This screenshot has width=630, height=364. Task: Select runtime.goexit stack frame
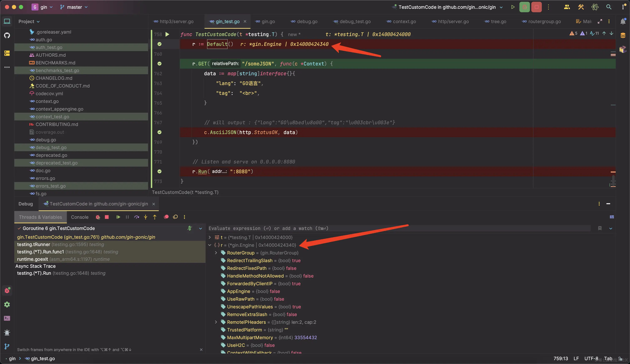110,259
